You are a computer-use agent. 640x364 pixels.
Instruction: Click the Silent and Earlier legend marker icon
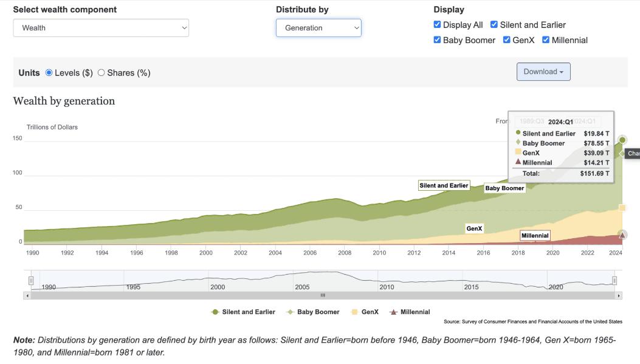tap(215, 312)
